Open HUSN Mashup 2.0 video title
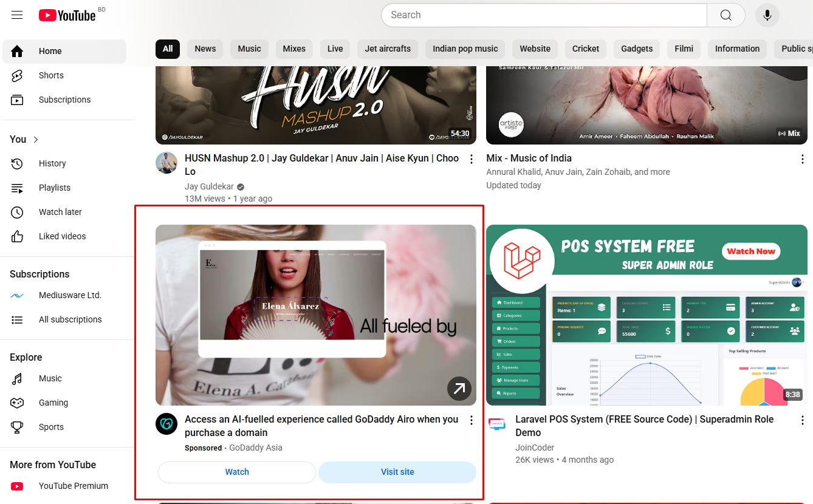The width and height of the screenshot is (813, 504). tap(321, 165)
